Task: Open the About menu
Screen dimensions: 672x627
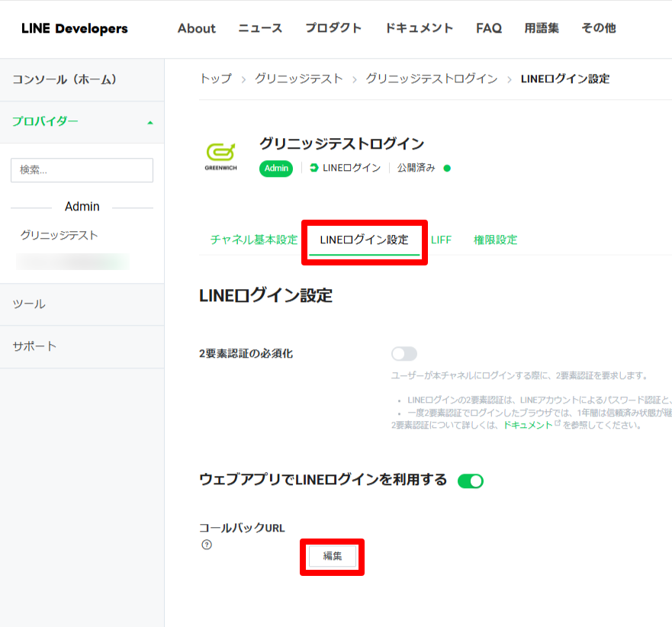Action: pos(197,28)
